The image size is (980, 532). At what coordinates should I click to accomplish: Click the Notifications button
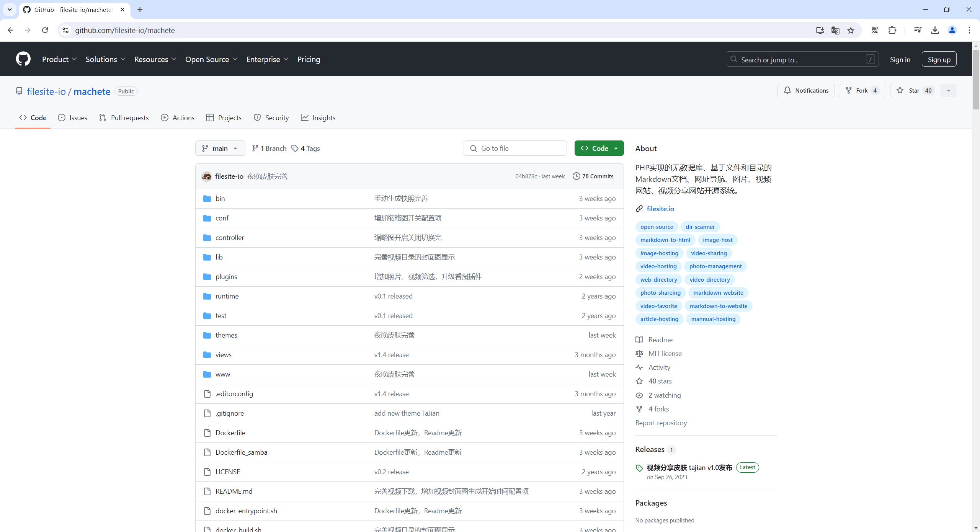[x=806, y=91]
